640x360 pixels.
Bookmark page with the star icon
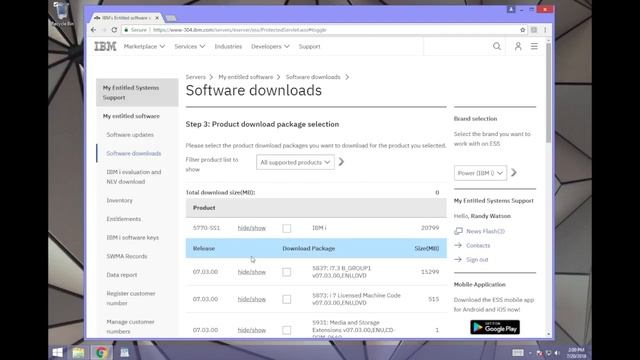click(522, 30)
